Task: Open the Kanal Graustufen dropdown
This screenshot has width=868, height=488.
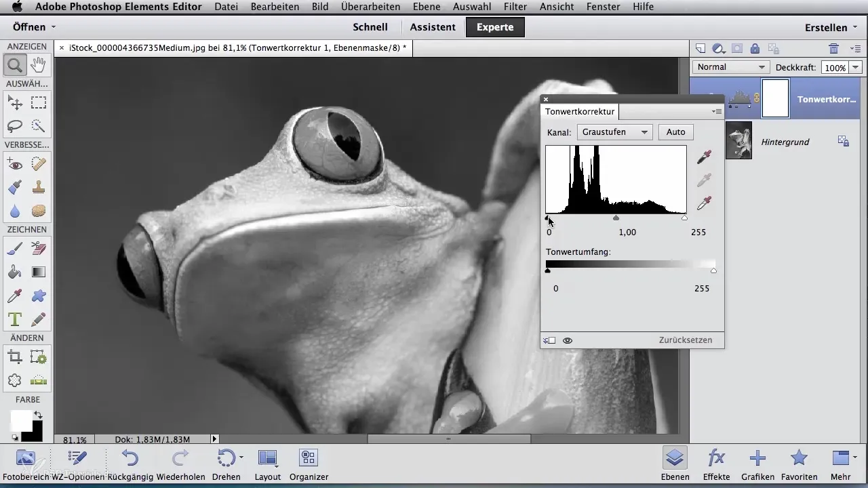Action: coord(614,132)
